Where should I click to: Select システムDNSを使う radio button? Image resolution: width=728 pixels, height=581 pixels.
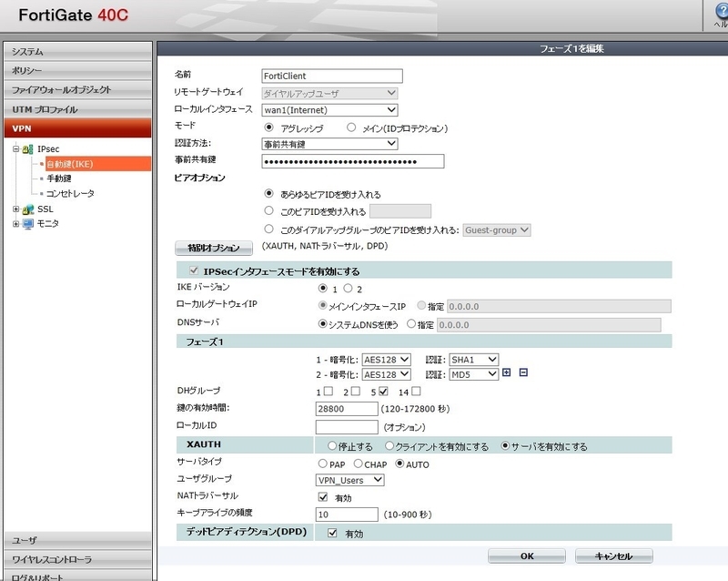click(x=322, y=323)
